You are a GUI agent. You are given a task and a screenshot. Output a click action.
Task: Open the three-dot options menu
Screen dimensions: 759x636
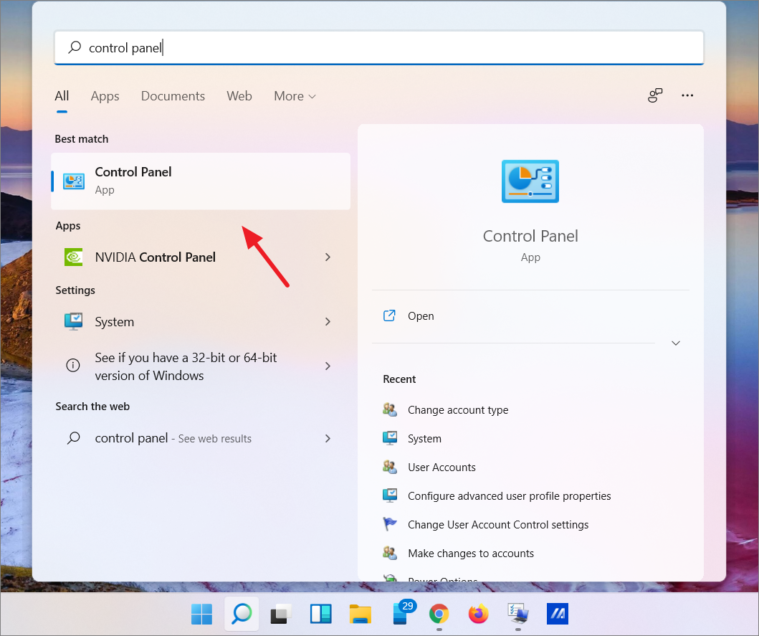pos(687,95)
